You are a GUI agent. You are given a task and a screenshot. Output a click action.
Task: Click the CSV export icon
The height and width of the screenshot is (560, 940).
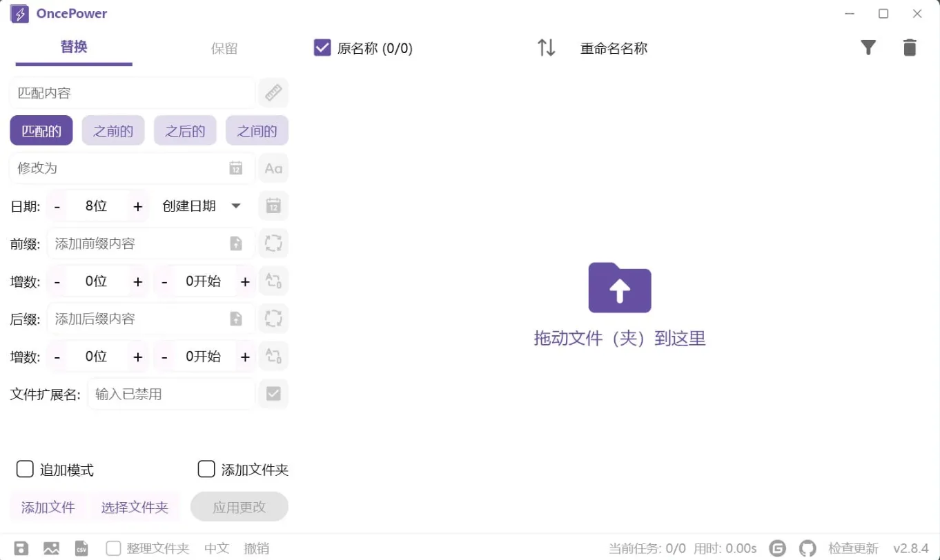tap(81, 548)
